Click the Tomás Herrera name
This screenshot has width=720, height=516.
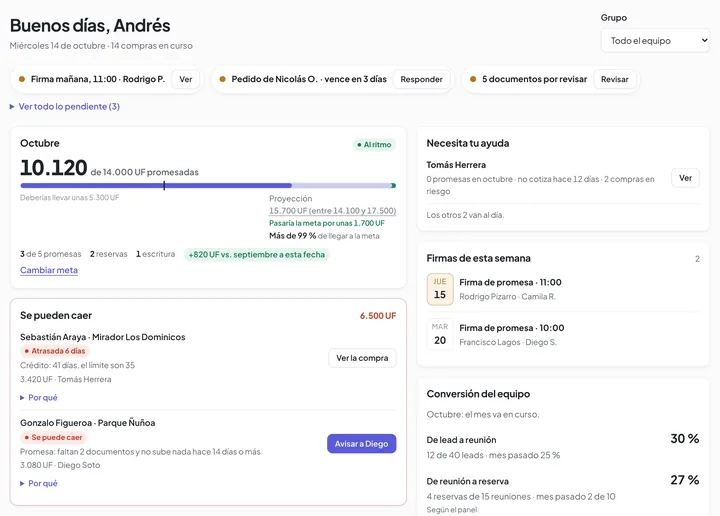pos(456,165)
